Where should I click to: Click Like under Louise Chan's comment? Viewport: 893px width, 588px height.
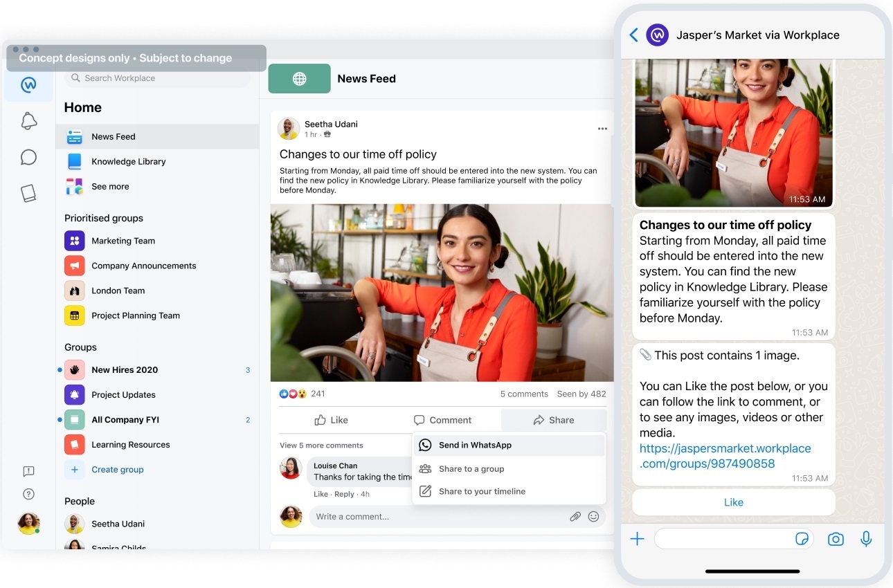(321, 495)
